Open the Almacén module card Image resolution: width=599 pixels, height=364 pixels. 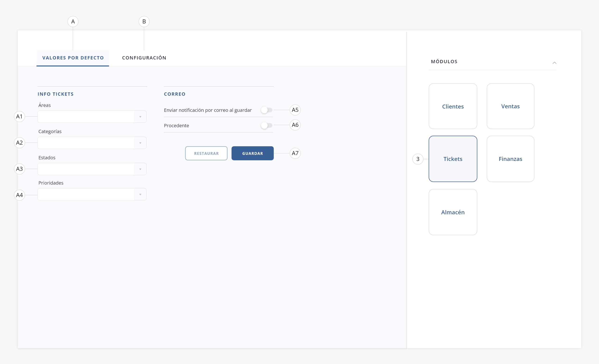click(453, 212)
